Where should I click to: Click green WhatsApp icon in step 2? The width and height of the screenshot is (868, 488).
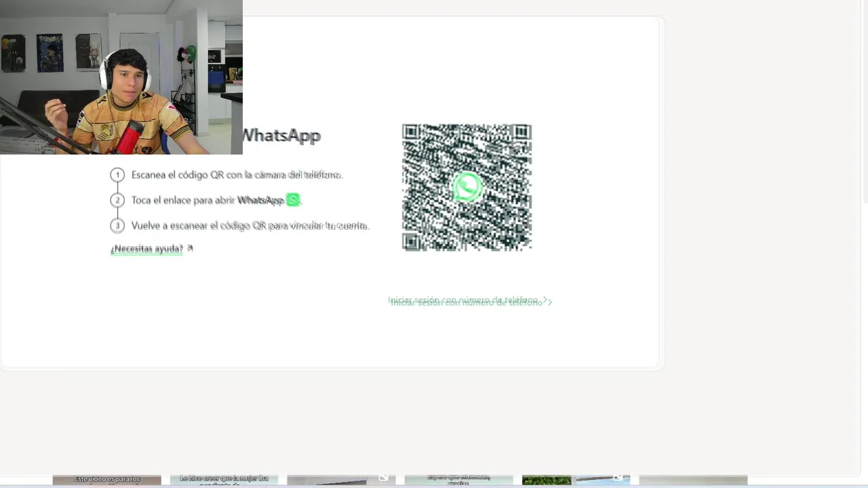coord(292,200)
